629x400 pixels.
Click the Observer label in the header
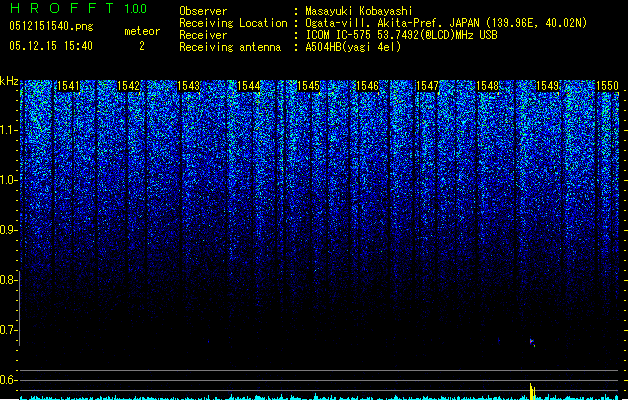203,11
